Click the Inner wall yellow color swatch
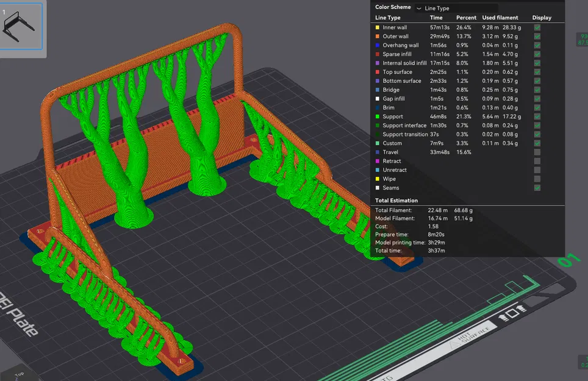This screenshot has height=381, width=588. [x=377, y=27]
